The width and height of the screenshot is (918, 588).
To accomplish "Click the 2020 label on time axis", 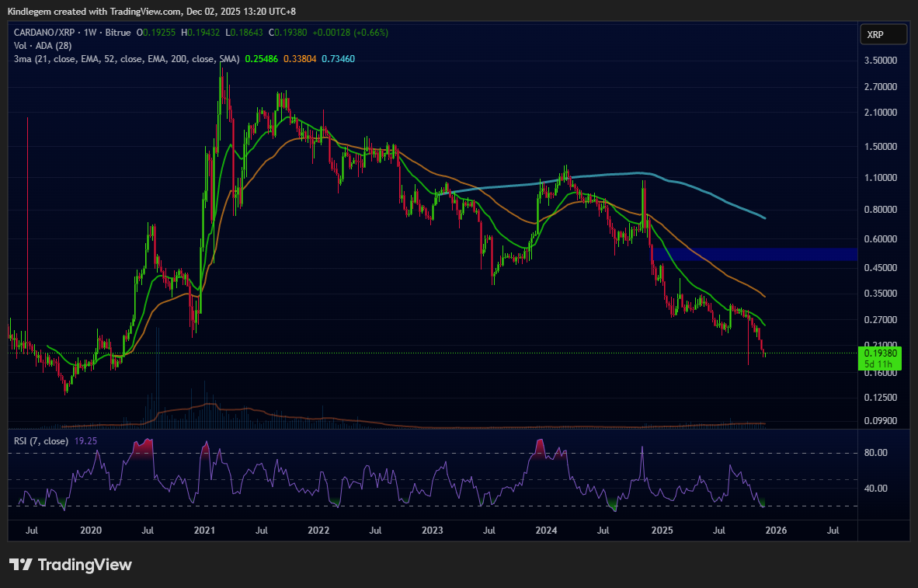I will 91,531.
